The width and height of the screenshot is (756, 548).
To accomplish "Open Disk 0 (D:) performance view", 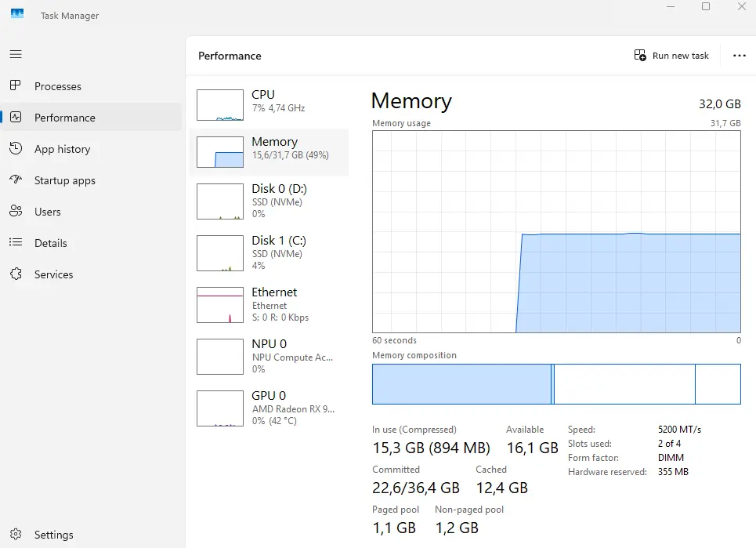I will pyautogui.click(x=269, y=201).
